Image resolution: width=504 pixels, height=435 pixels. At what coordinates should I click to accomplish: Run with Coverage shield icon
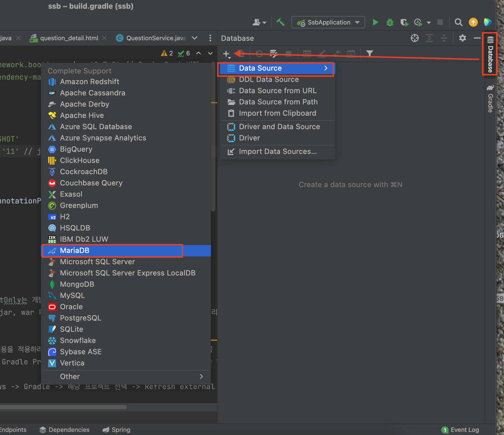tap(404, 22)
